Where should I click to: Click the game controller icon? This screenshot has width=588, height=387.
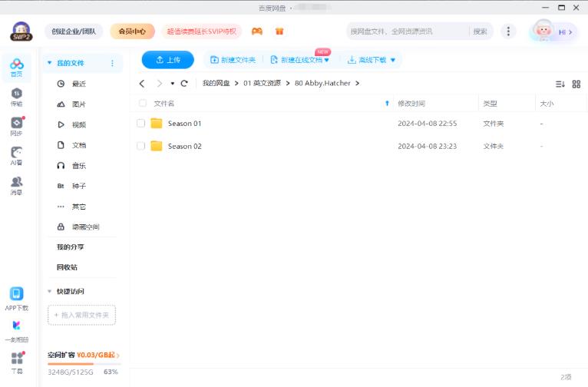[x=257, y=31]
